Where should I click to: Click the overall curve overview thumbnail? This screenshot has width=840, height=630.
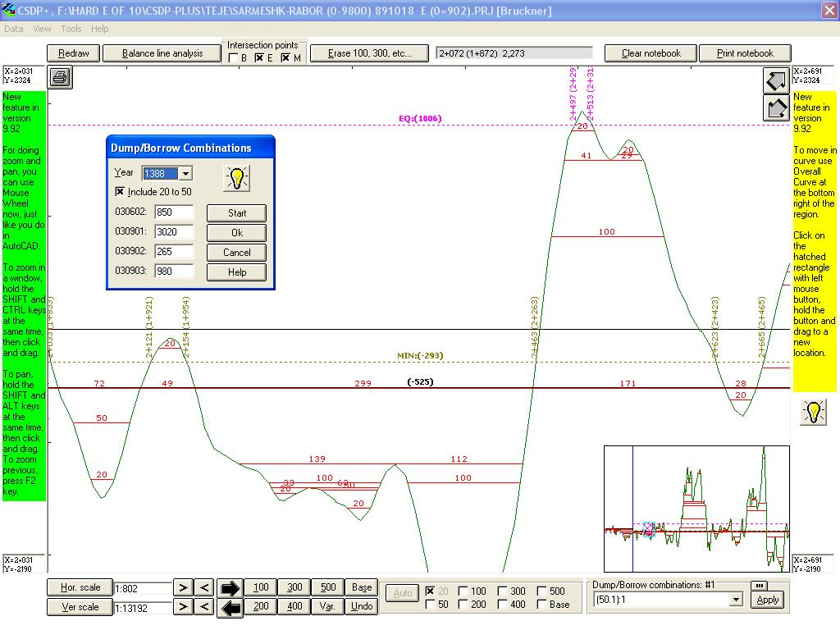coord(696,509)
